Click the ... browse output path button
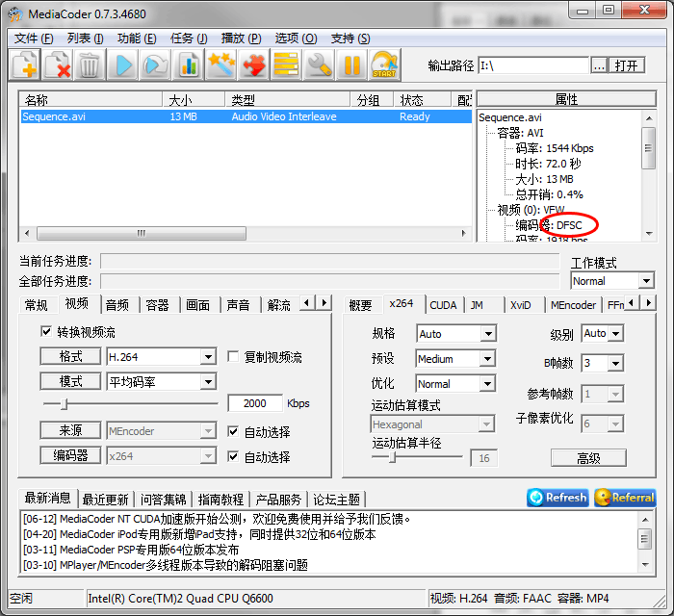The height and width of the screenshot is (616, 674). point(599,65)
